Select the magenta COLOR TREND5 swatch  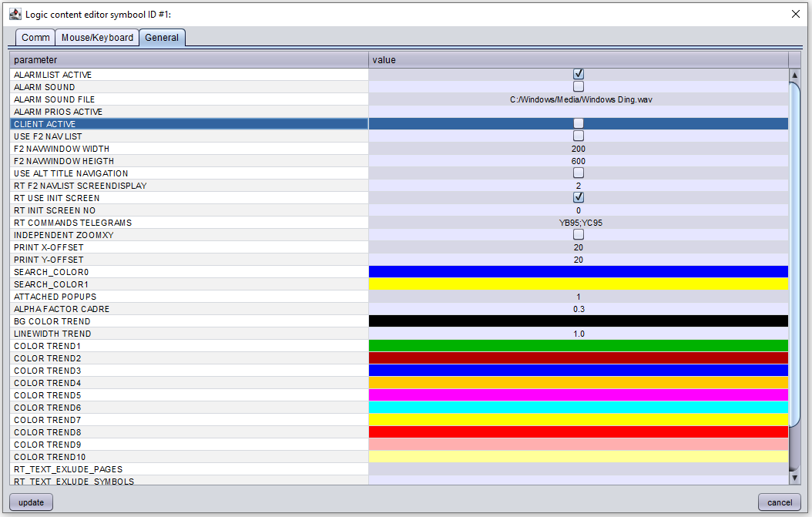(578, 394)
